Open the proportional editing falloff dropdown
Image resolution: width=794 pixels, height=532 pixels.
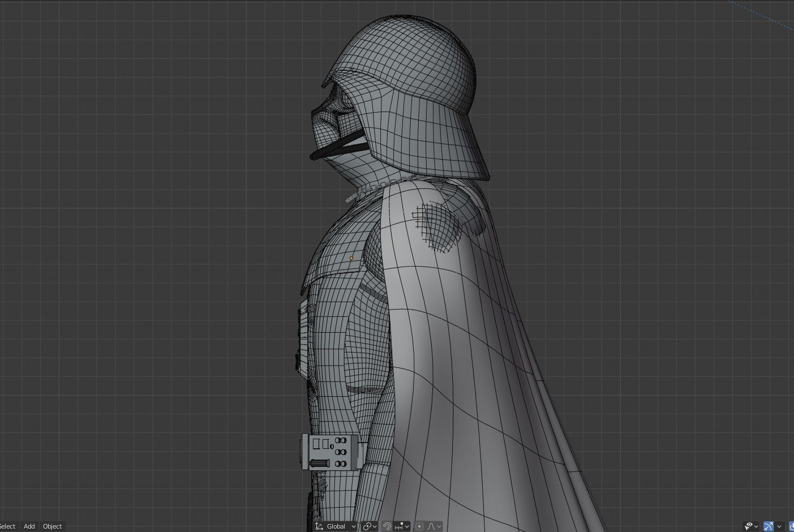[434, 526]
